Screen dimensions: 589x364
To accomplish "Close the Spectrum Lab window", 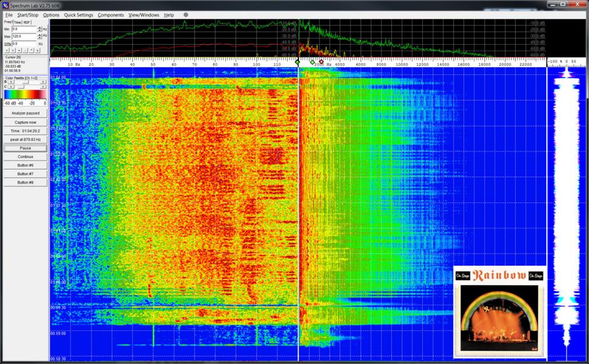I will click(578, 4).
